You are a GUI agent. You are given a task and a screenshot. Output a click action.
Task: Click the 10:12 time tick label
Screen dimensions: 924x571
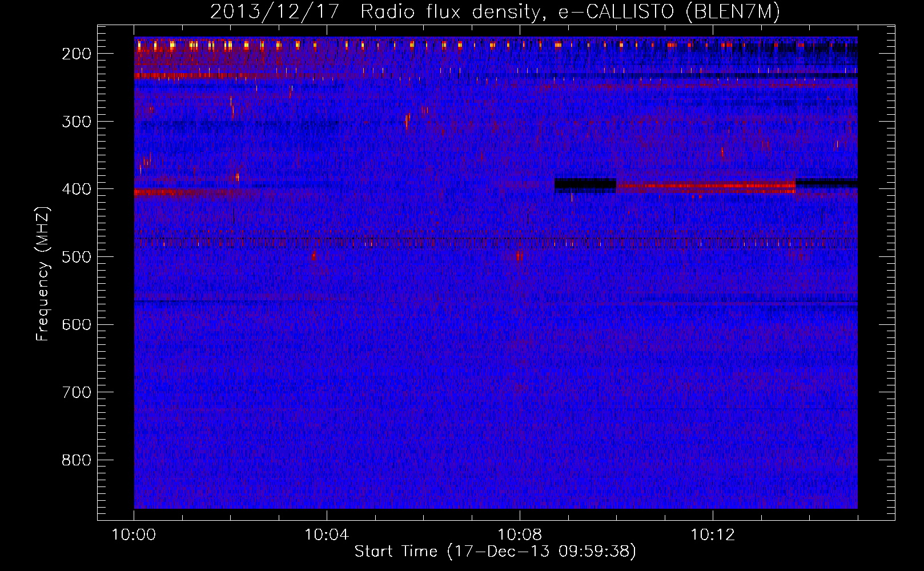[x=713, y=535]
